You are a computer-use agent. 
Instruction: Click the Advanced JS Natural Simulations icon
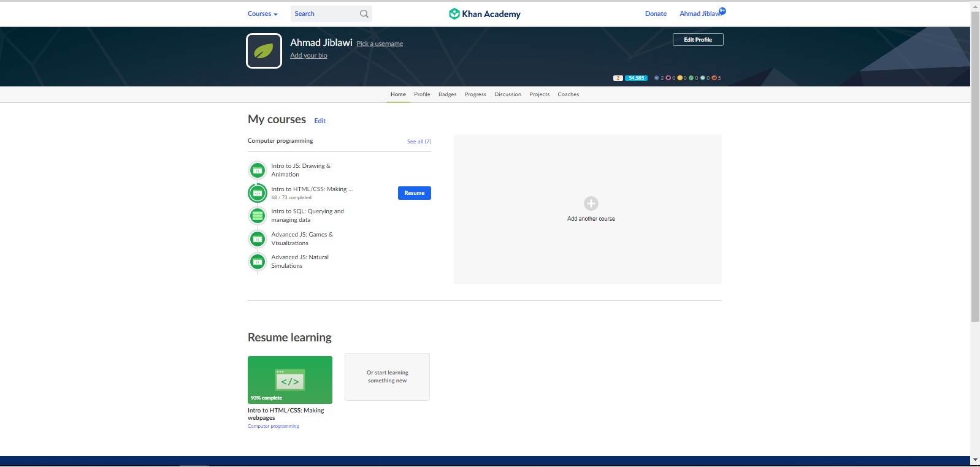(x=258, y=262)
